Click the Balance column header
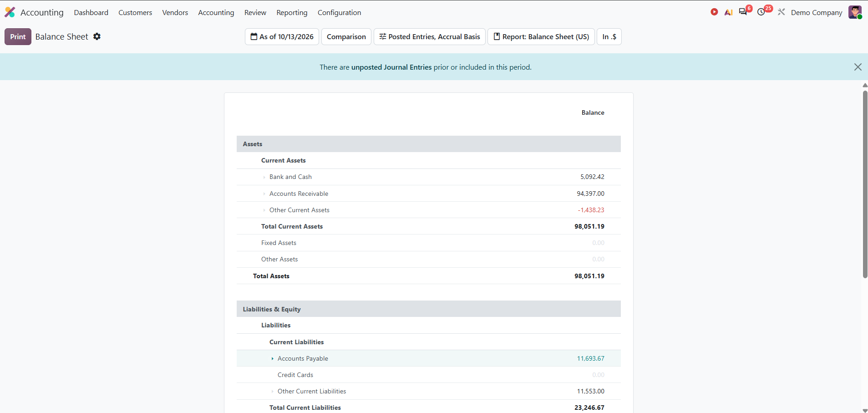The image size is (868, 413). click(593, 112)
